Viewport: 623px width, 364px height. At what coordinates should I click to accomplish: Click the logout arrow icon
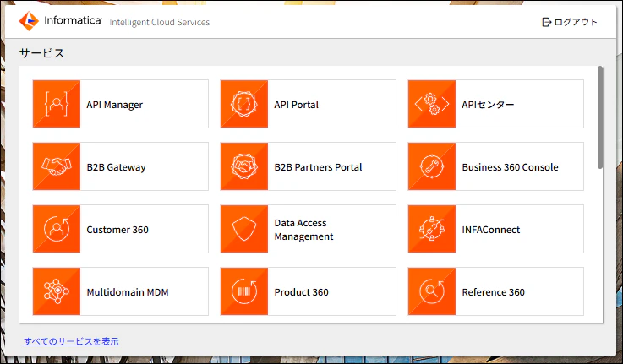point(547,22)
